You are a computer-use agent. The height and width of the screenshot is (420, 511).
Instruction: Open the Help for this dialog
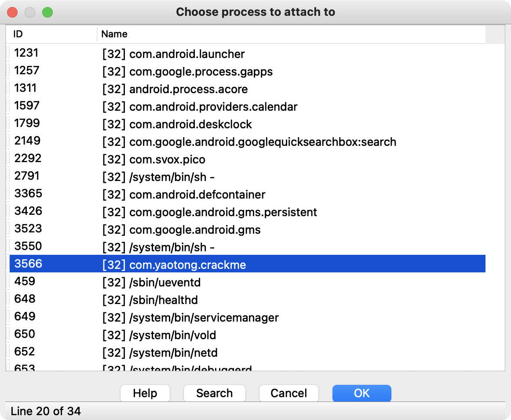click(145, 393)
